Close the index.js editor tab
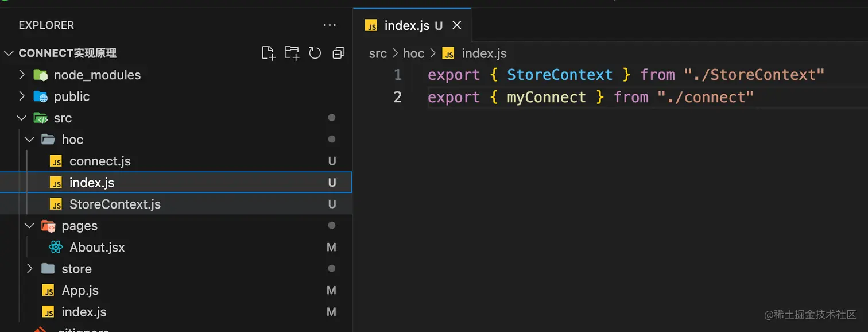Screen dimensions: 868x332 pos(457,25)
